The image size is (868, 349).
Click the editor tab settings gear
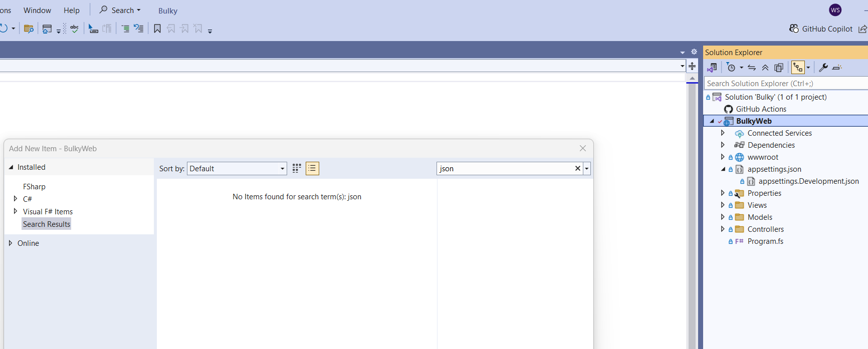(694, 52)
